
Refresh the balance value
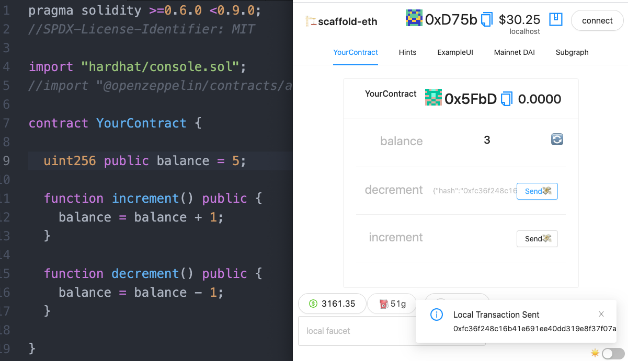(x=557, y=139)
